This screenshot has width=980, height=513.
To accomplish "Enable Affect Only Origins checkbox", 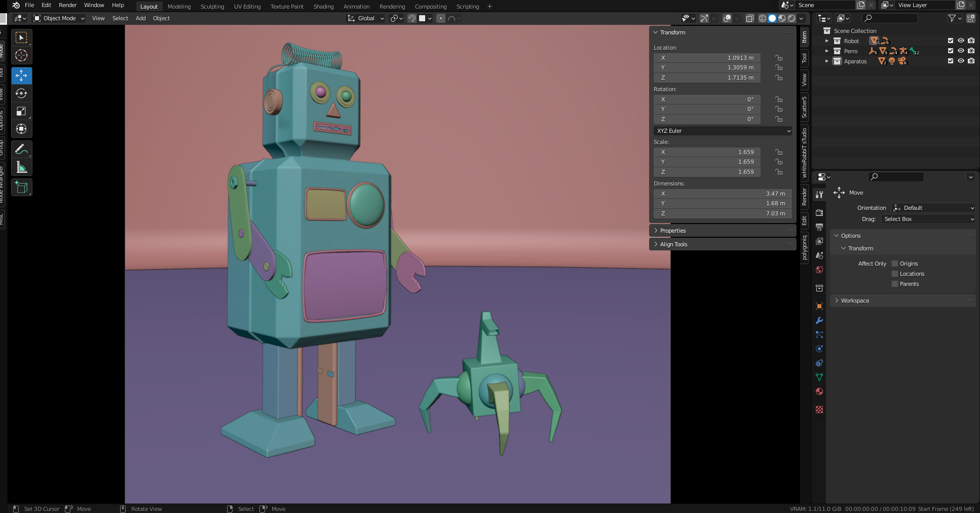I will [x=895, y=264].
